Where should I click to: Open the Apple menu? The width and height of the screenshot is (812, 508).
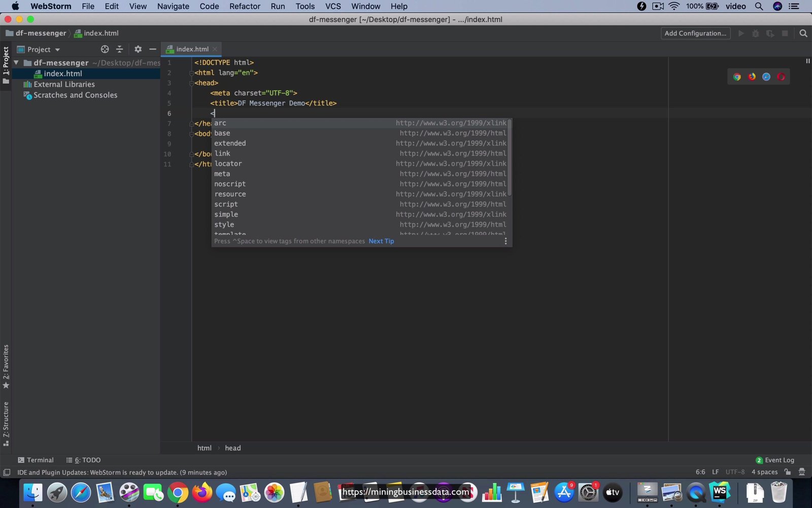pos(15,6)
